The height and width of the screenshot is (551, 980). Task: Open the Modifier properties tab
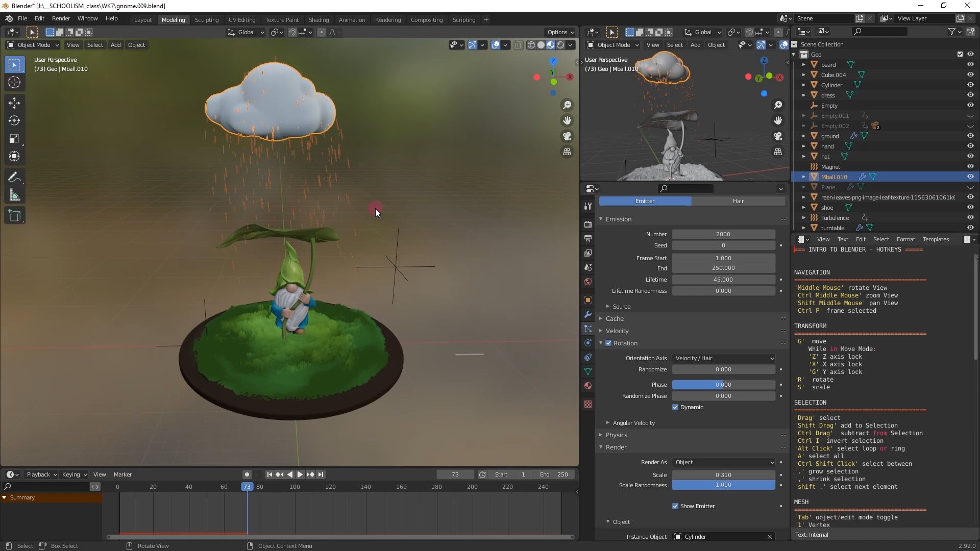click(x=588, y=314)
